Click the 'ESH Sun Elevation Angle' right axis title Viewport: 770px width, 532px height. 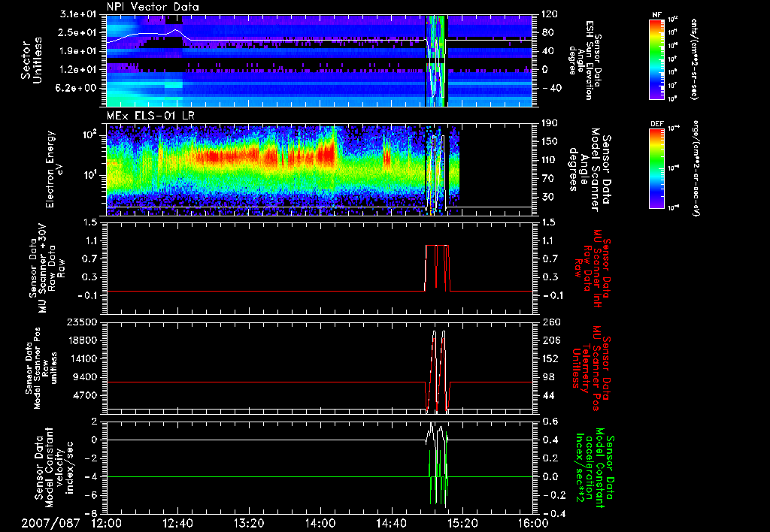[584, 60]
